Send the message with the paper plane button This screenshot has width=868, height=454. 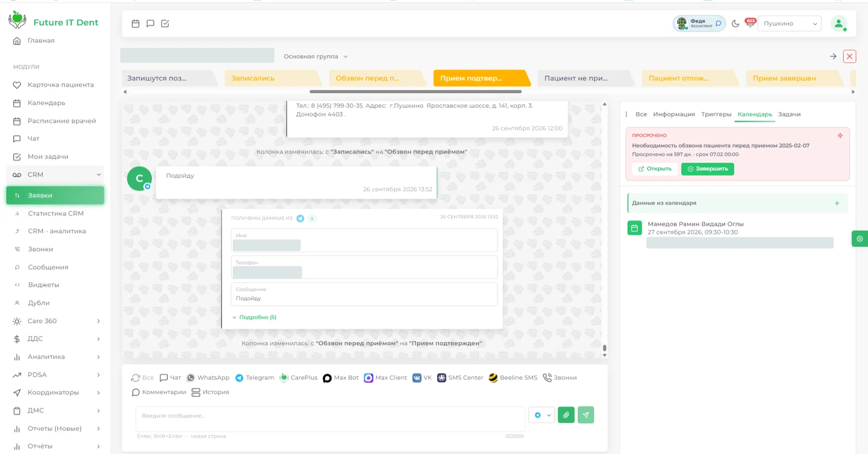pyautogui.click(x=586, y=415)
